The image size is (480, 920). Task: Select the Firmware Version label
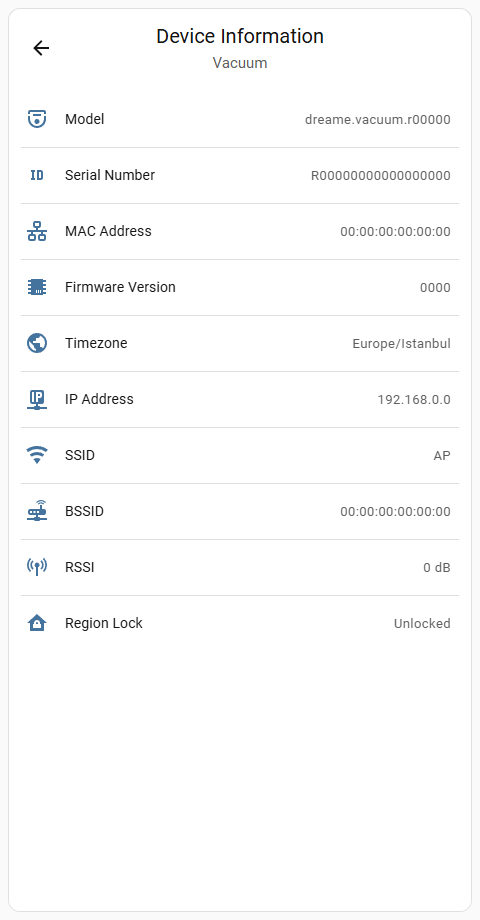tap(120, 287)
